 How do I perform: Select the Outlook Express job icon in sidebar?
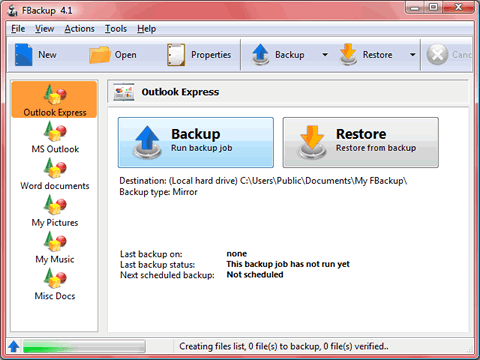pos(55,94)
